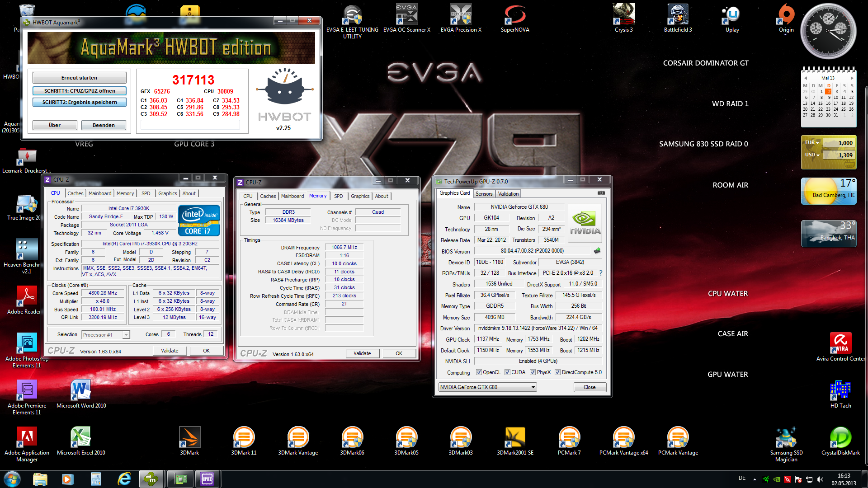Open Microsoft Excel 2010 desktop icon
Viewport: 868px width, 488px height.
pyautogui.click(x=81, y=441)
